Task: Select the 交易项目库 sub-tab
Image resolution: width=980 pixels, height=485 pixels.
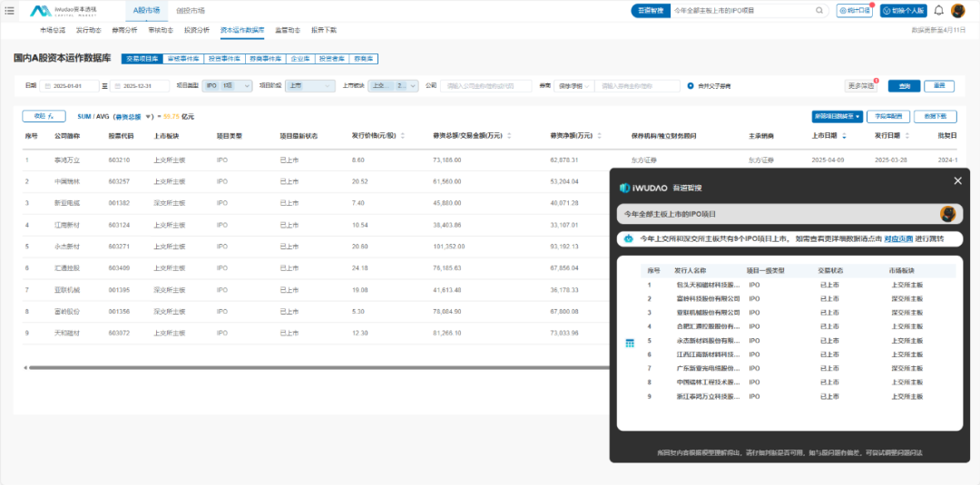Action: [x=142, y=59]
